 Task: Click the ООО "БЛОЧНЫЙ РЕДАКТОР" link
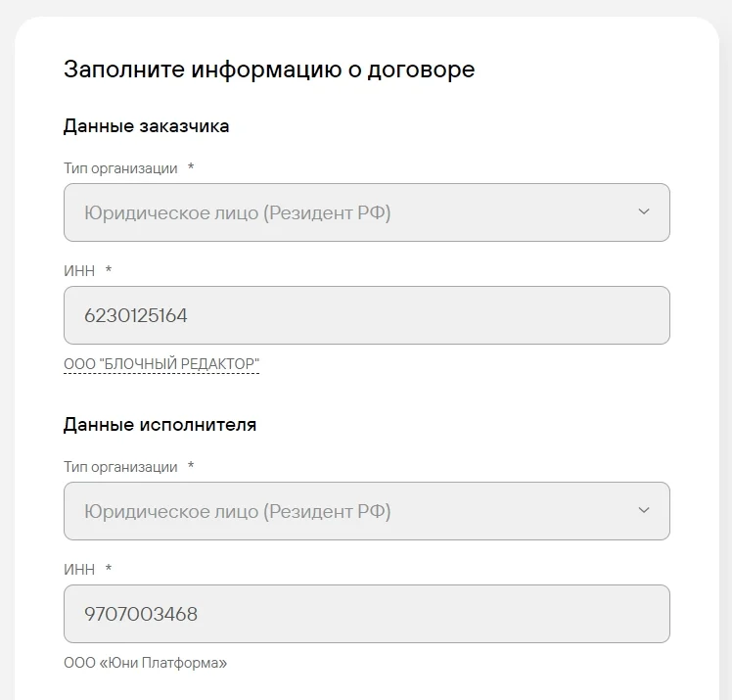point(161,364)
